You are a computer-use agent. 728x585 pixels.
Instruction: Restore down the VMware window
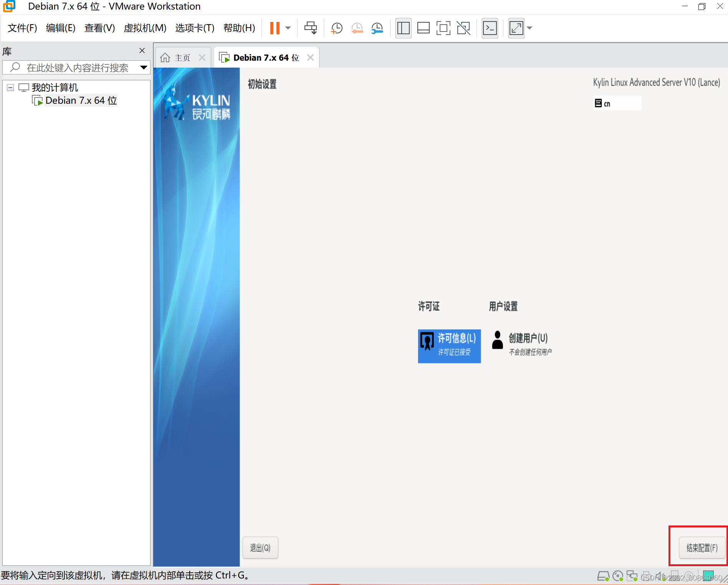(x=702, y=6)
